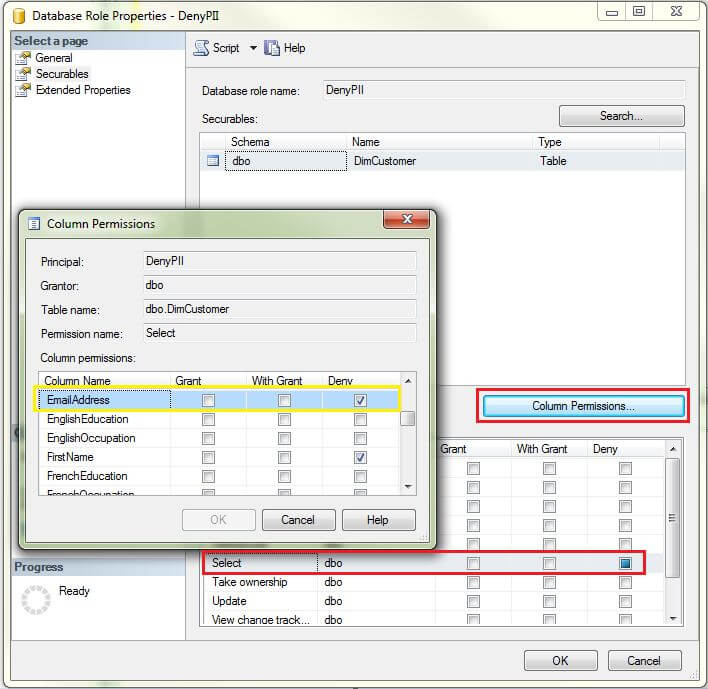Click the General page icon
The image size is (708, 689).
click(x=23, y=58)
